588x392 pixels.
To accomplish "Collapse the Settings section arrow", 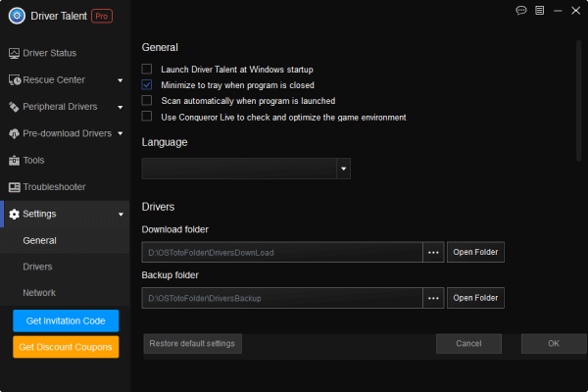I will (x=120, y=214).
